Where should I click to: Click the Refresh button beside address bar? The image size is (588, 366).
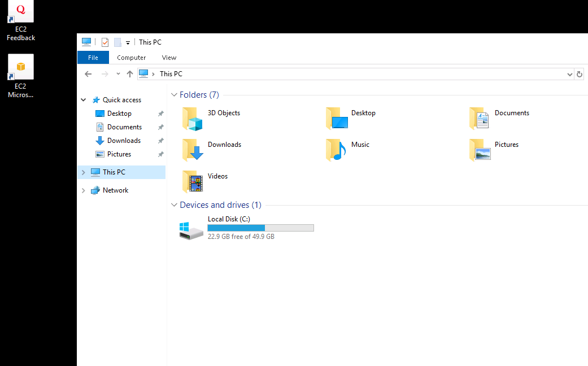pyautogui.click(x=580, y=74)
